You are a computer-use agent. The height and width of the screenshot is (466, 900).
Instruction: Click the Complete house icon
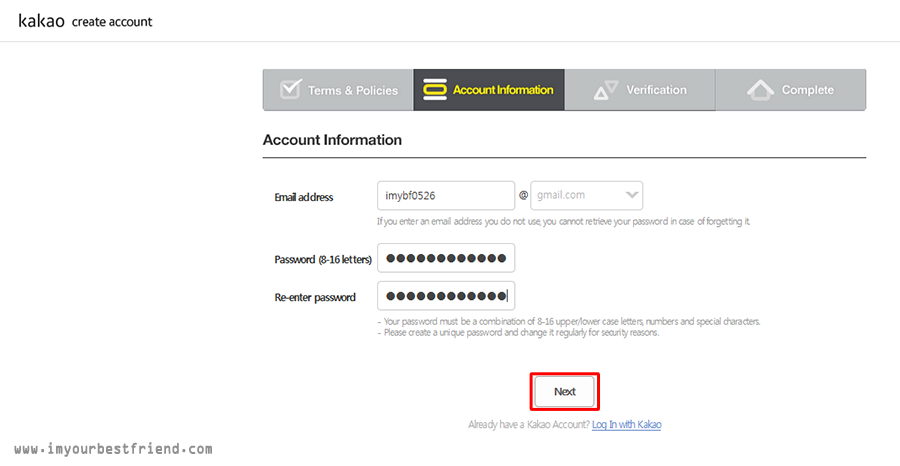click(761, 90)
